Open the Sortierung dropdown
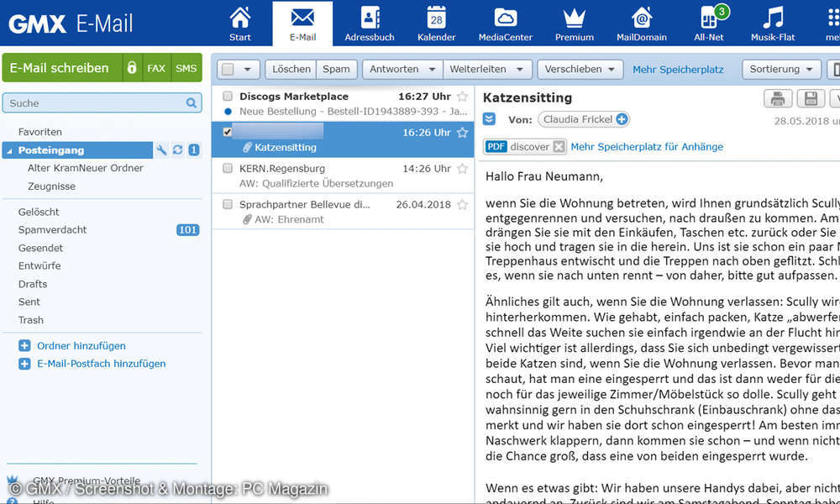840x504 pixels. (x=781, y=69)
